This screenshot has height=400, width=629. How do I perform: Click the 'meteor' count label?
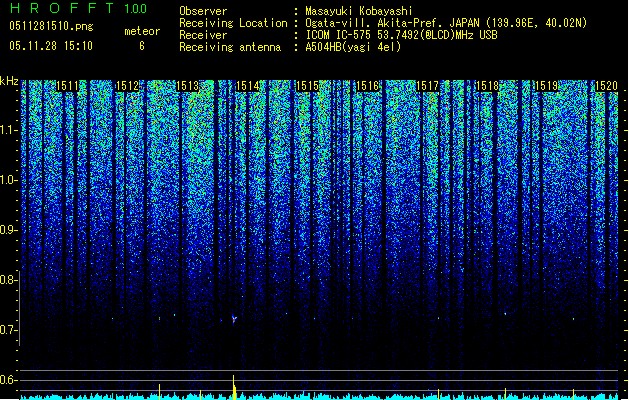(142, 31)
